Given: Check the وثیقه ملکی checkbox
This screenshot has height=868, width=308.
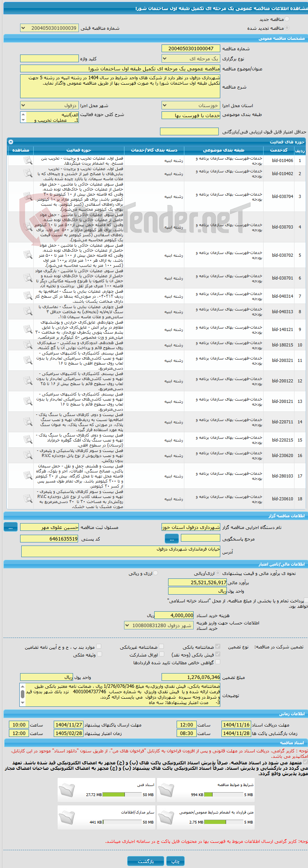Looking at the screenshot, I should 99,654.
